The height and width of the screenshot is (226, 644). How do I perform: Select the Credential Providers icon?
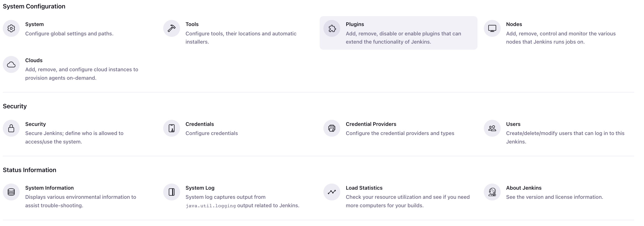[x=332, y=128]
